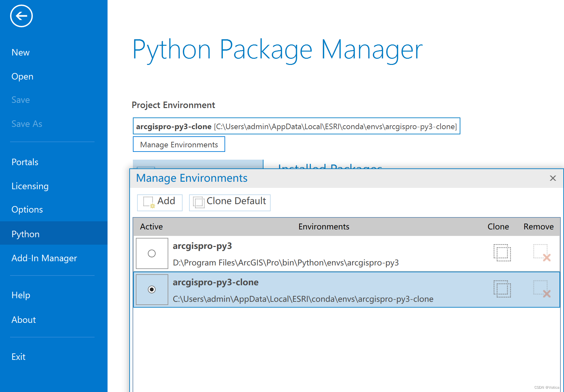This screenshot has width=564, height=392.
Task: Go to the Portals page
Action: [25, 162]
